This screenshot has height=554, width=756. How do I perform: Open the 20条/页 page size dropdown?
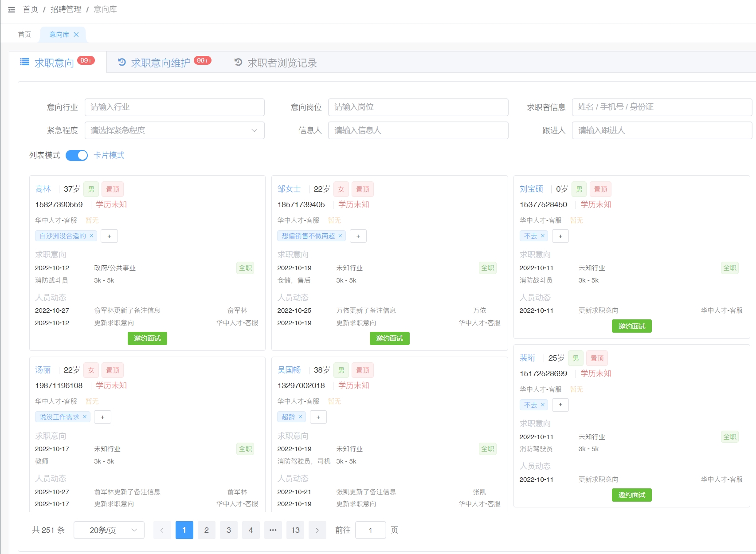pos(109,530)
